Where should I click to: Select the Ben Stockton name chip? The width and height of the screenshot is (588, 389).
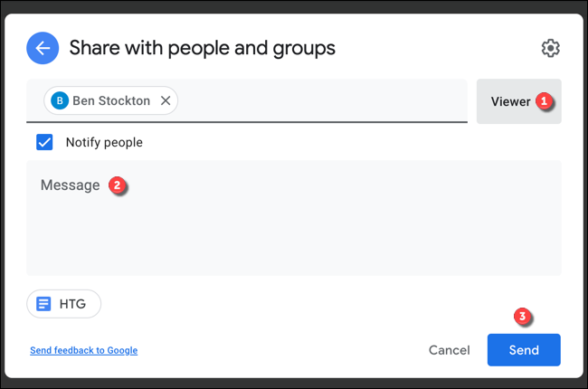(x=110, y=100)
